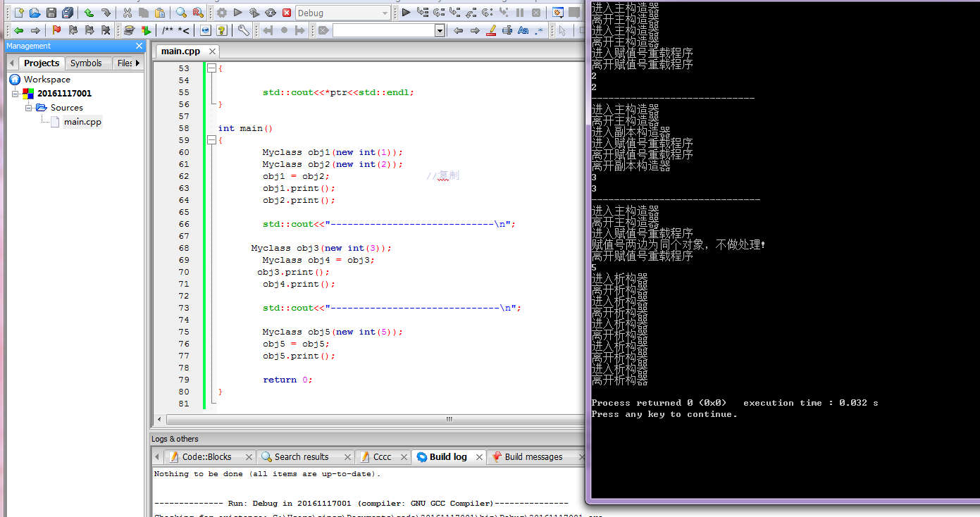Close the Build log tab
The width and height of the screenshot is (980, 517).
478,456
